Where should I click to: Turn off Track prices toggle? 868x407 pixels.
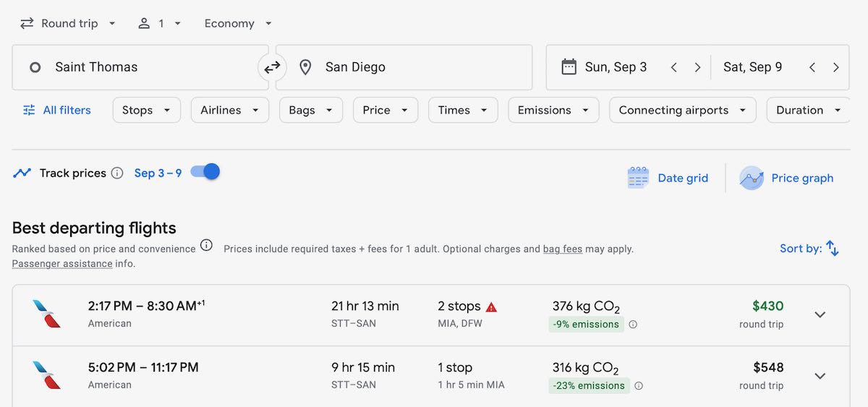(x=205, y=172)
